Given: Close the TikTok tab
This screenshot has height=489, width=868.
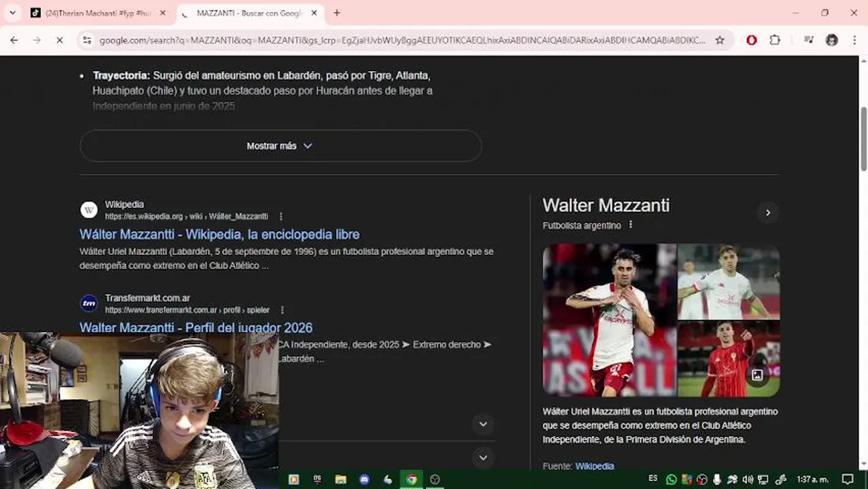Looking at the screenshot, I should coord(162,13).
